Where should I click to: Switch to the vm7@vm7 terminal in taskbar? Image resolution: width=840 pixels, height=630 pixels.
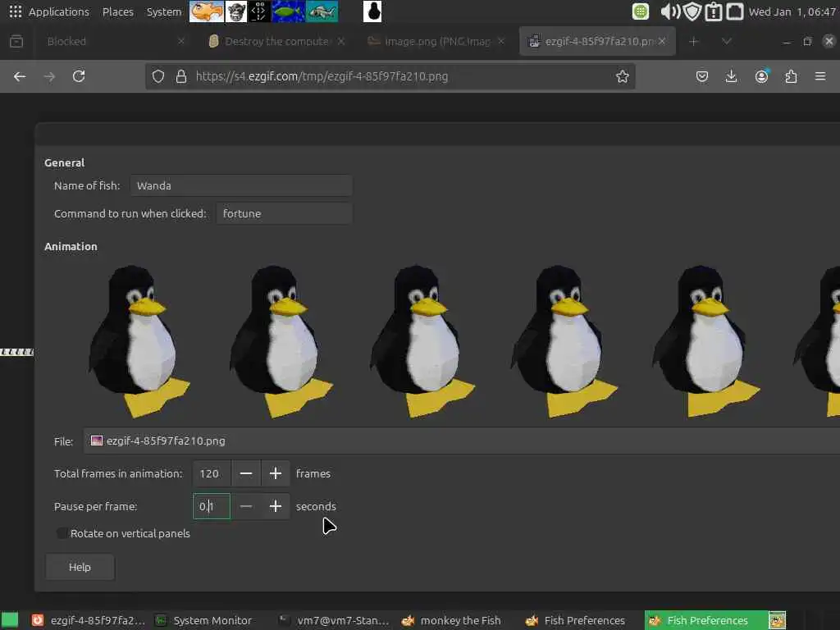coord(335,620)
